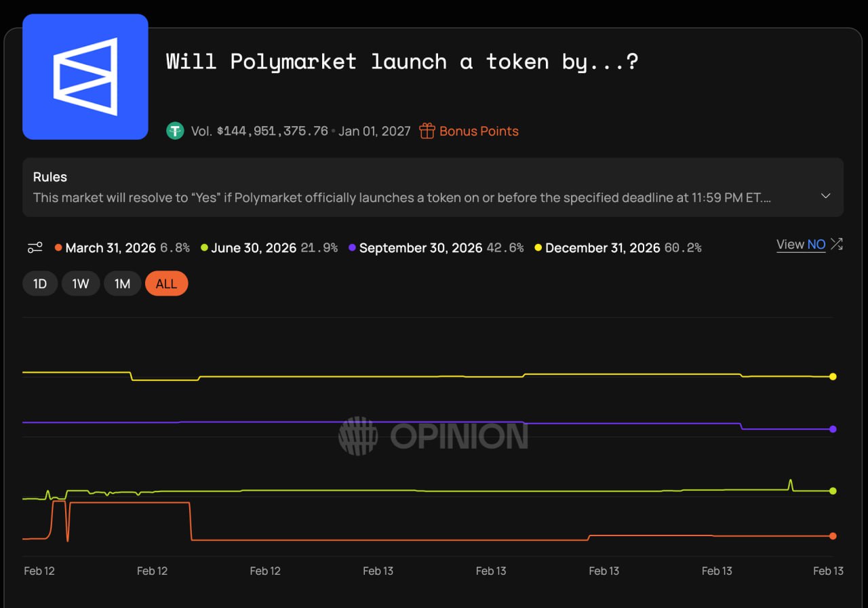Click the Polymarket blue logo thumbnail

pyautogui.click(x=85, y=77)
